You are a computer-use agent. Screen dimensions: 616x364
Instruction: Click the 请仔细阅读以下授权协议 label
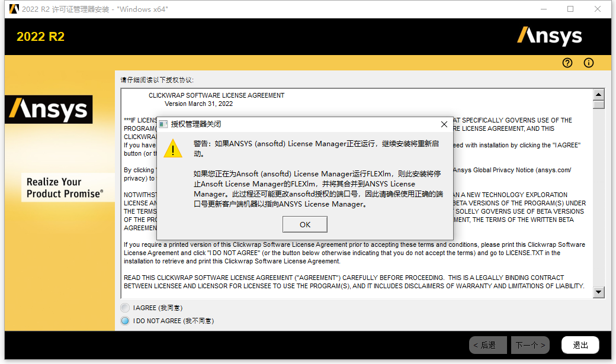(x=157, y=80)
